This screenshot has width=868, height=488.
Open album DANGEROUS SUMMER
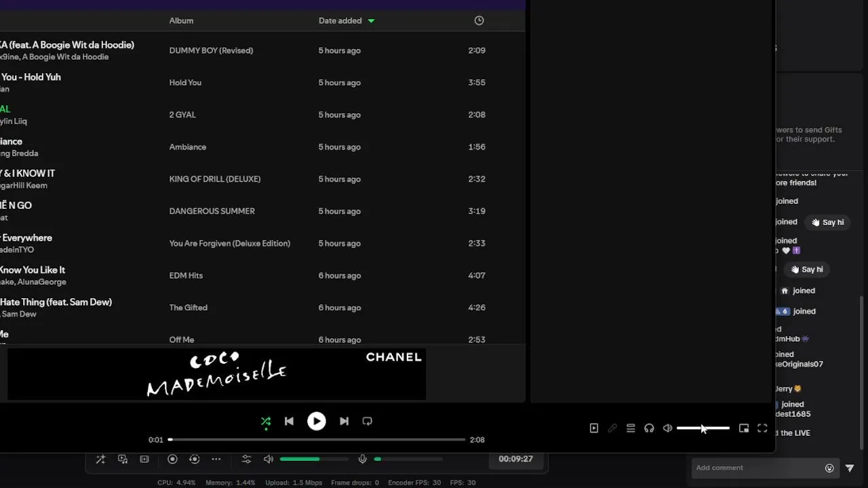[x=212, y=211]
